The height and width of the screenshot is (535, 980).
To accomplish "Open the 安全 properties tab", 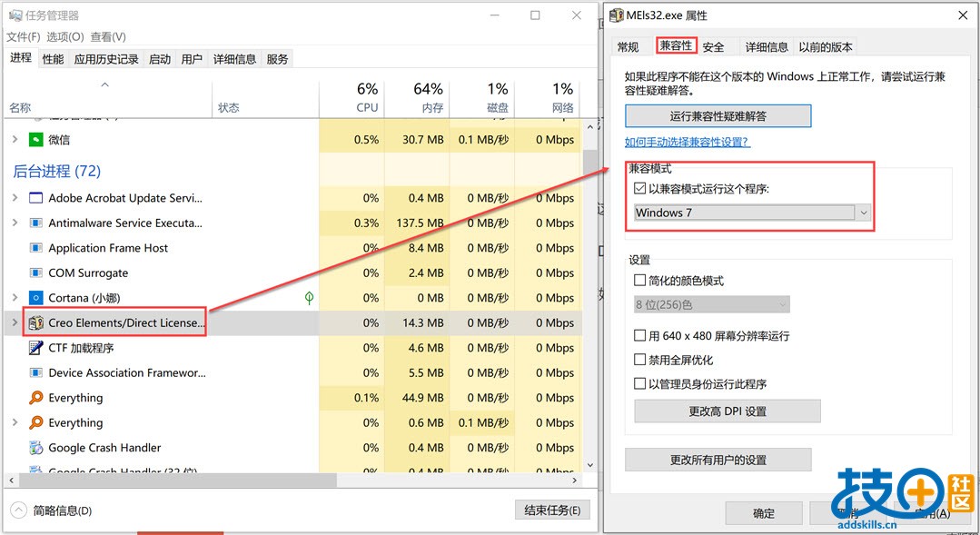I will [713, 47].
